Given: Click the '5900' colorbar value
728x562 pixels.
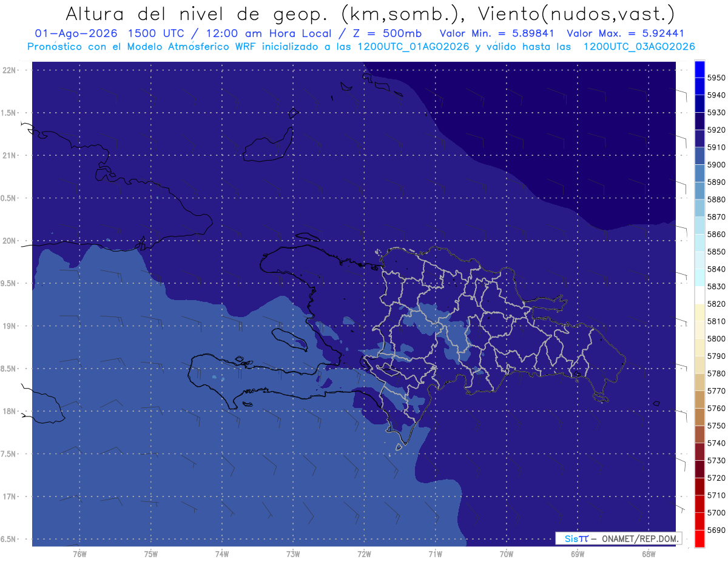Looking at the screenshot, I should pyautogui.click(x=716, y=165).
